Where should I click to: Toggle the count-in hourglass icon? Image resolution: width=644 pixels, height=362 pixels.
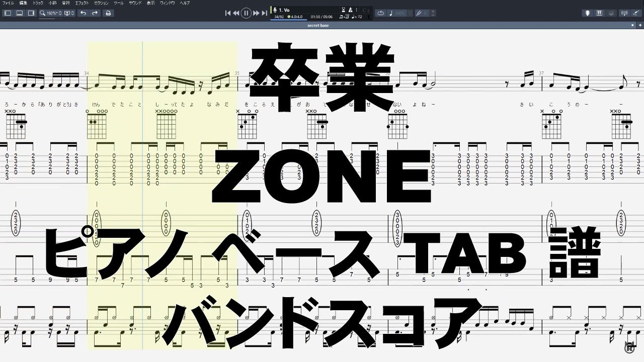tap(344, 10)
